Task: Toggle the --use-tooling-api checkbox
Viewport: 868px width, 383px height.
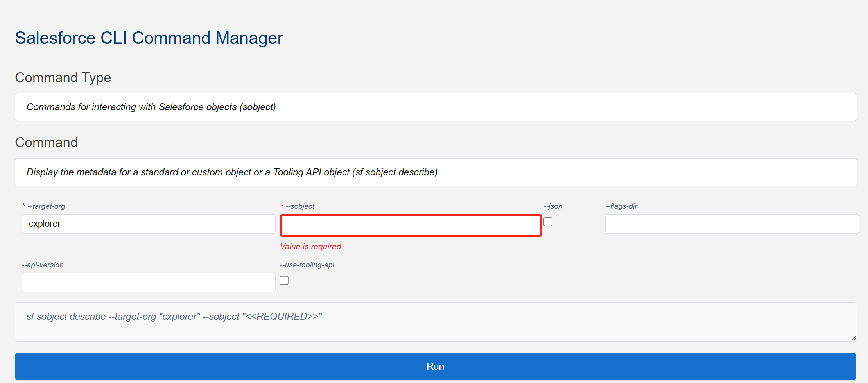Action: point(284,281)
